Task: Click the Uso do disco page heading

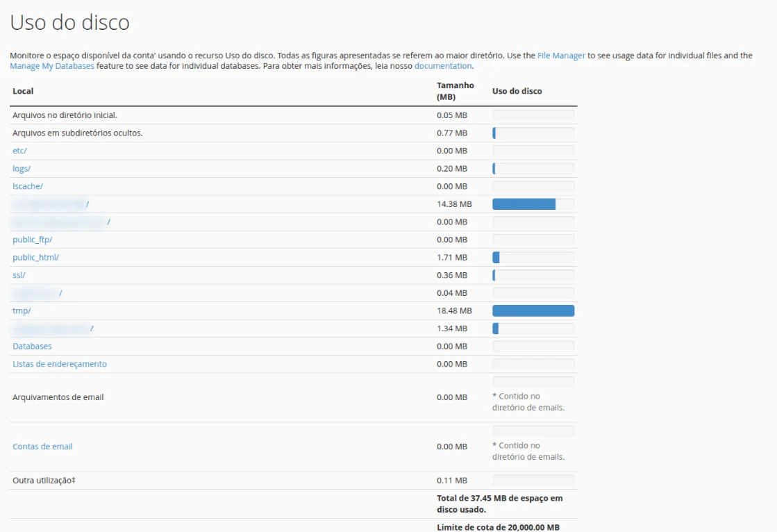Action: (x=70, y=22)
